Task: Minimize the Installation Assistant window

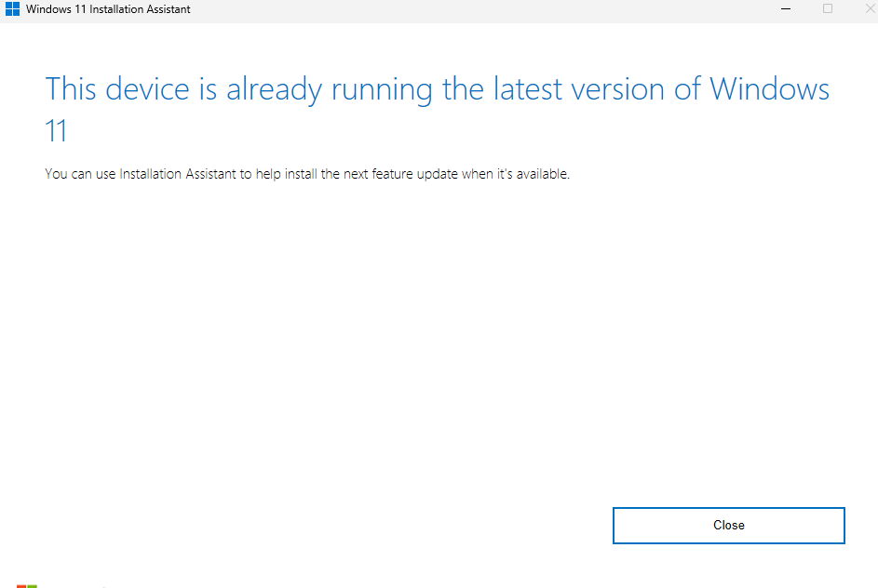Action: tap(785, 8)
